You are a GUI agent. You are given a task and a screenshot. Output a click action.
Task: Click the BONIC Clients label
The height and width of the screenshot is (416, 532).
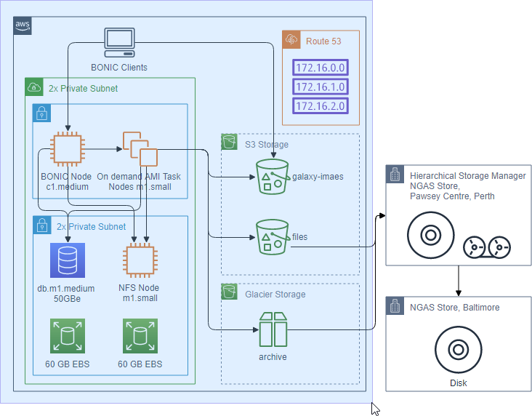(x=119, y=67)
